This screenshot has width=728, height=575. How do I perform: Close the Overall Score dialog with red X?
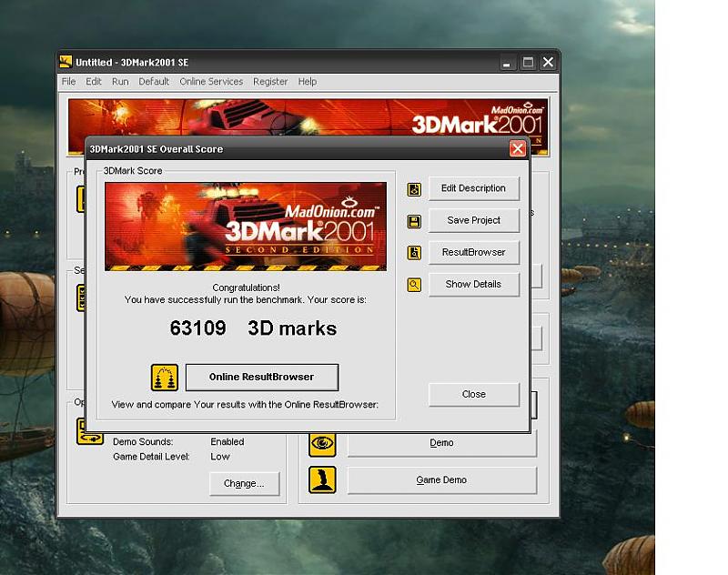pos(518,148)
